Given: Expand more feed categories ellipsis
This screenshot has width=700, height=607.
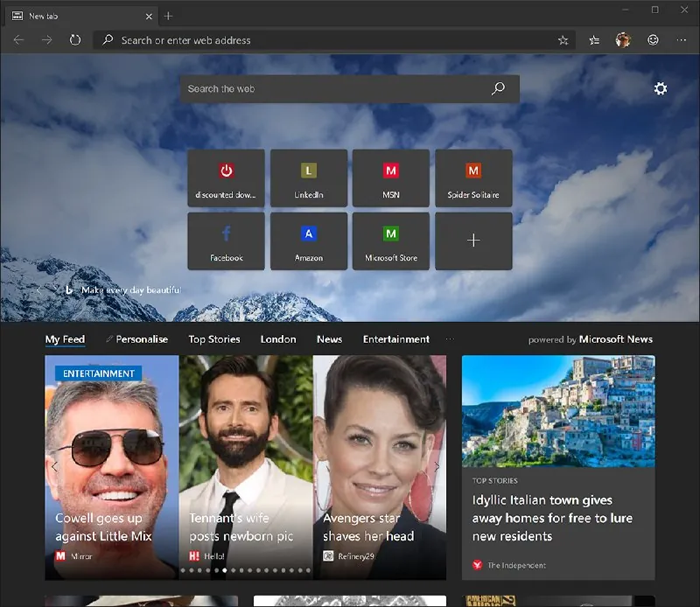Looking at the screenshot, I should tap(450, 339).
